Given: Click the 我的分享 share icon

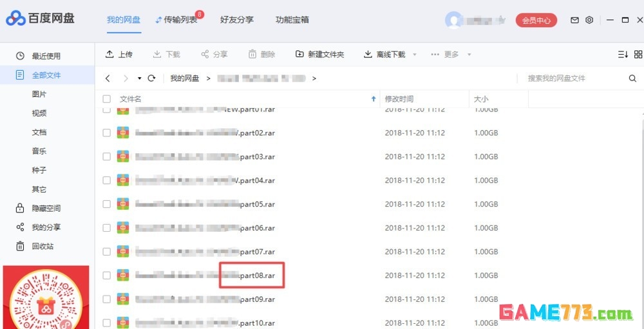Looking at the screenshot, I should (x=20, y=227).
